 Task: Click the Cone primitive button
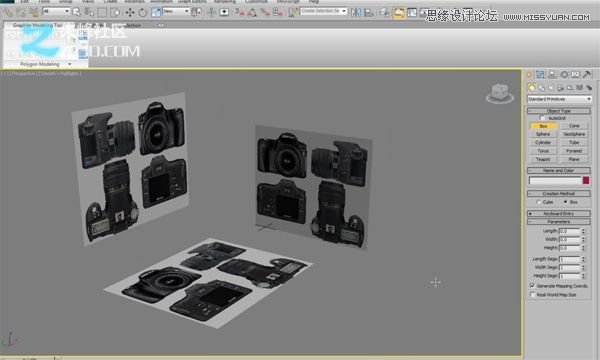coord(574,126)
